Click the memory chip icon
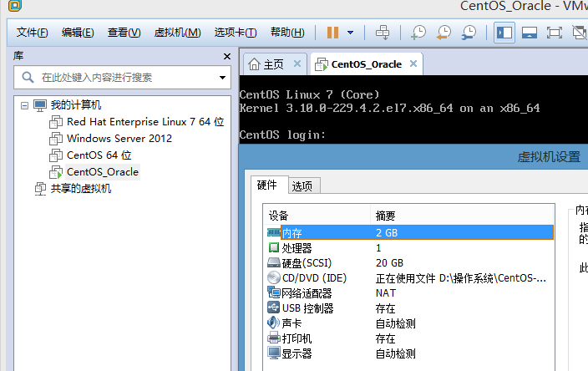Viewport: 588px width, 371px height. click(274, 232)
